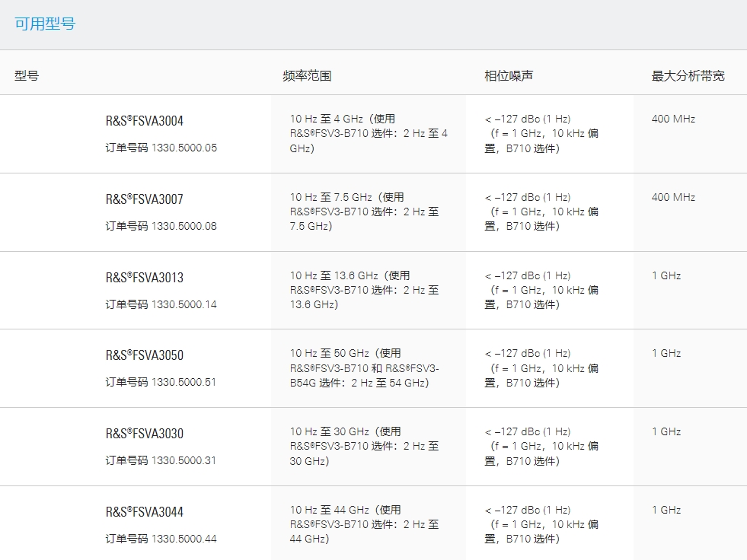This screenshot has height=560, width=747.
Task: Click order number 1330.5000.14
Action: [x=161, y=304]
